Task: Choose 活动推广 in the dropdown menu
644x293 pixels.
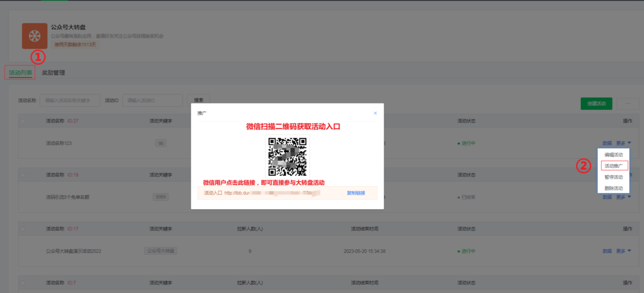Action: (614, 166)
